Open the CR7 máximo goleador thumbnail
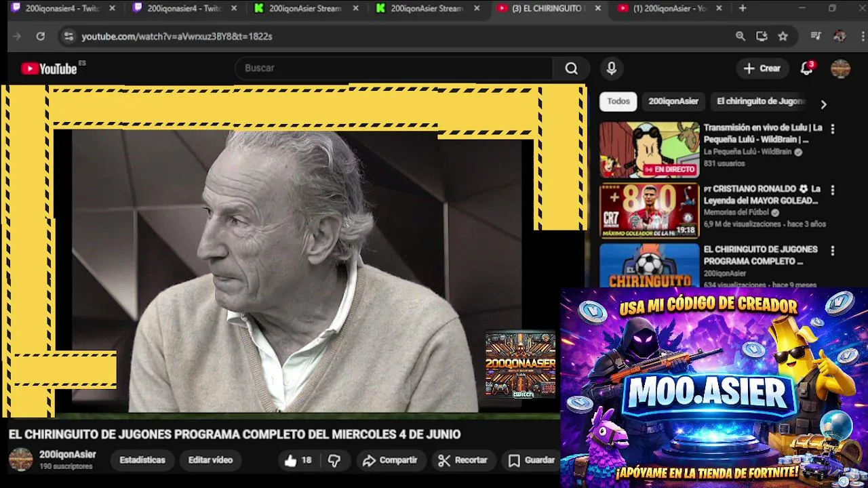 click(649, 211)
